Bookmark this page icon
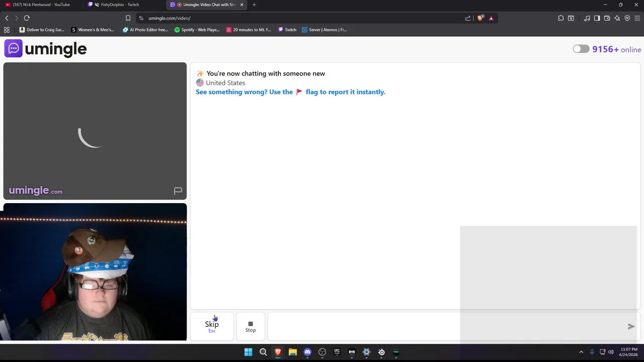This screenshot has height=362, width=644. click(128, 18)
